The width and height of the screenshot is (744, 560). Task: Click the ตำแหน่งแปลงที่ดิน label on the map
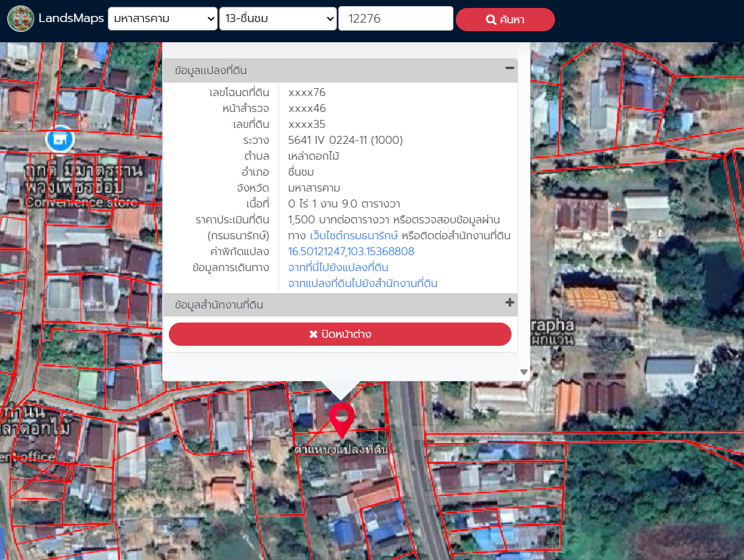(341, 449)
